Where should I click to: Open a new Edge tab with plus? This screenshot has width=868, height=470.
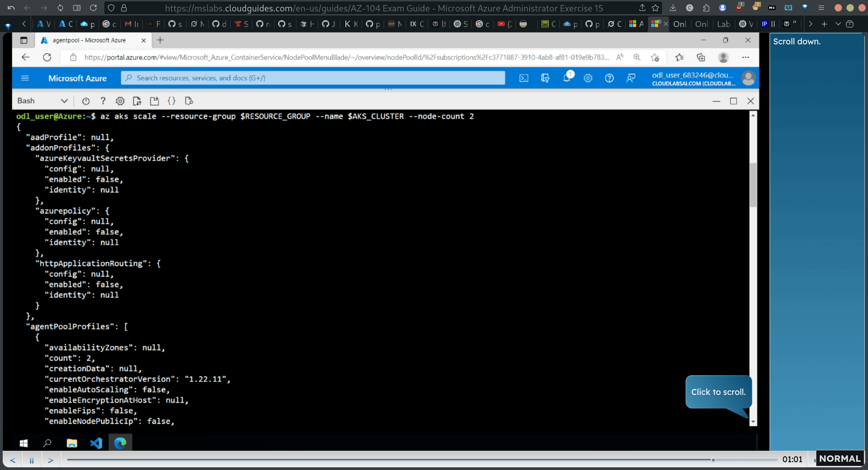click(x=160, y=40)
